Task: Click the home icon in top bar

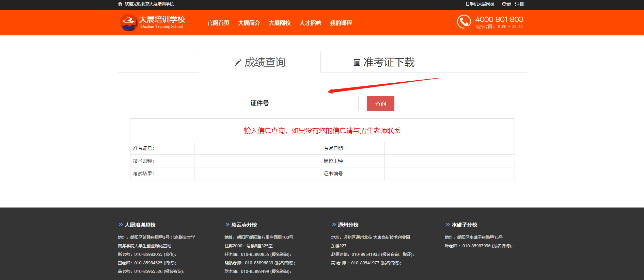Action: (120, 4)
